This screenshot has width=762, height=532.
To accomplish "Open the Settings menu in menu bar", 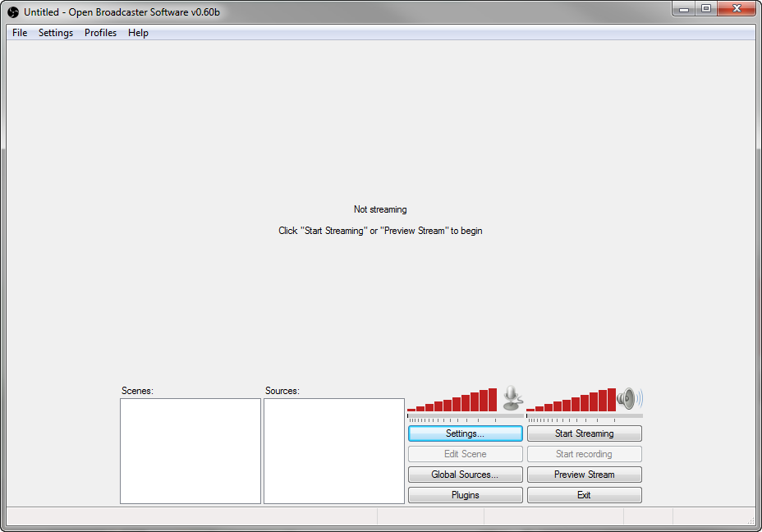I will (x=56, y=33).
